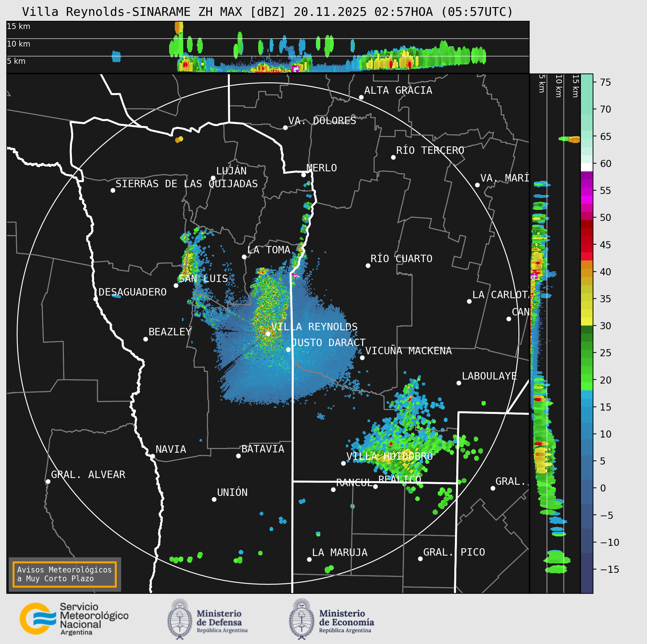The width and height of the screenshot is (647, 644).
Task: Click the white 60 dBZ color band
Action: (587, 167)
